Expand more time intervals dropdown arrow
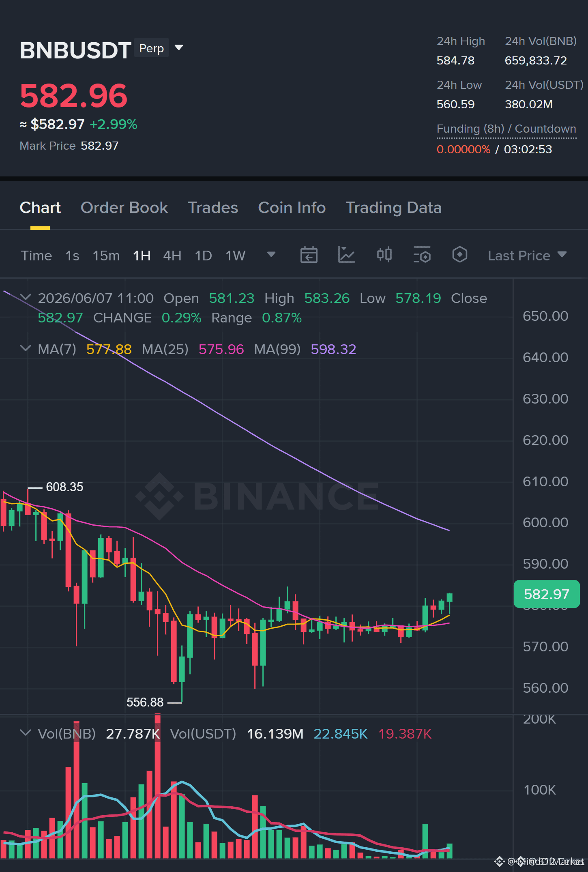The image size is (588, 872). (271, 255)
